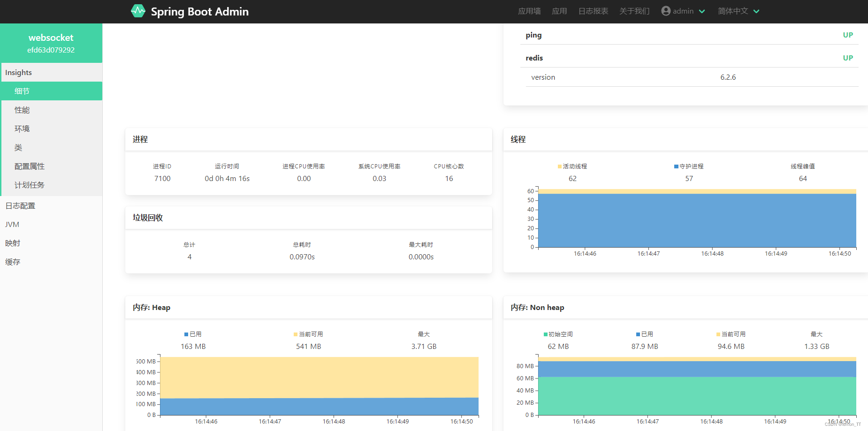Viewport: 868px width, 431px height.
Task: Open the 关于我们 navigation item
Action: 634,11
